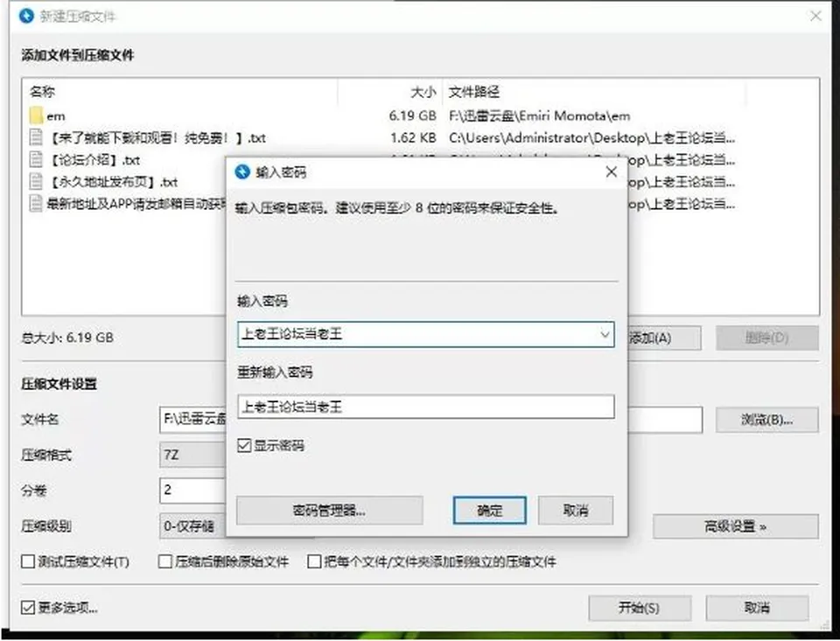The width and height of the screenshot is (840, 641).
Task: Tick the 压缩后删除原始文件 checkbox
Action: coord(165,561)
